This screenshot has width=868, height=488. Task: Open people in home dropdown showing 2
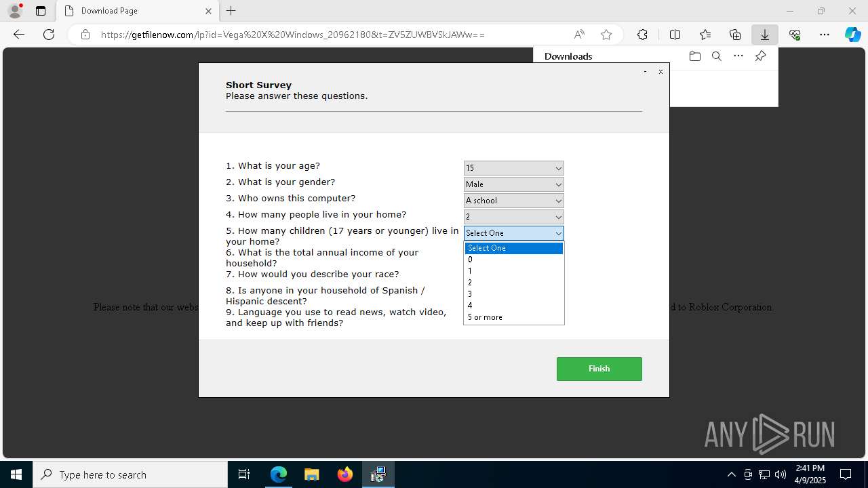click(x=514, y=217)
